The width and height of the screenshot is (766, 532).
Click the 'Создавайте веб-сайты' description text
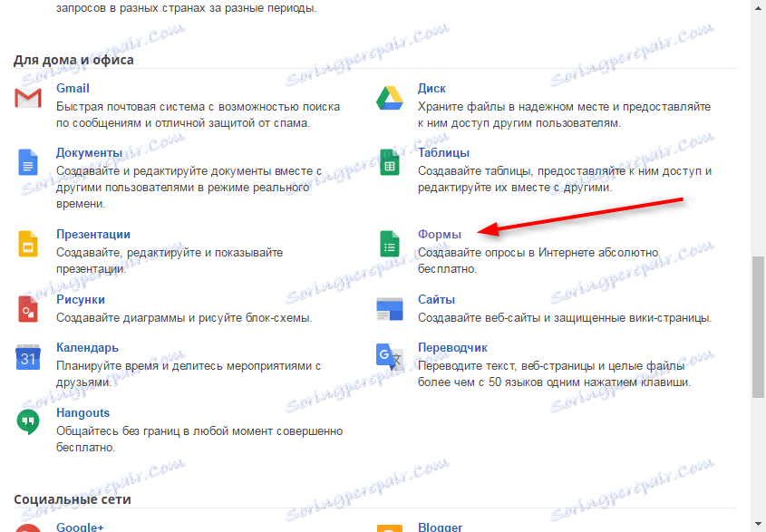click(x=565, y=318)
